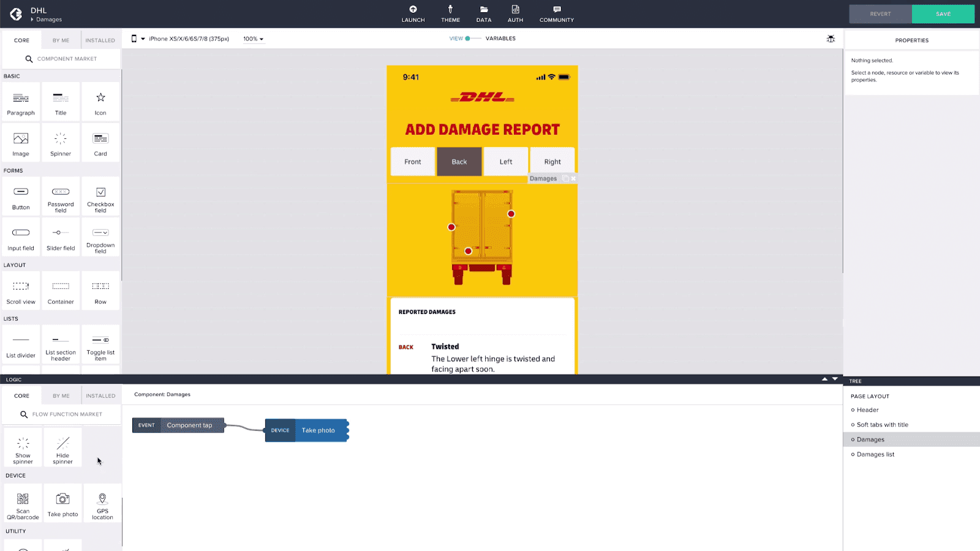Select the Input field component
Image resolution: width=980 pixels, height=551 pixels.
pyautogui.click(x=21, y=238)
